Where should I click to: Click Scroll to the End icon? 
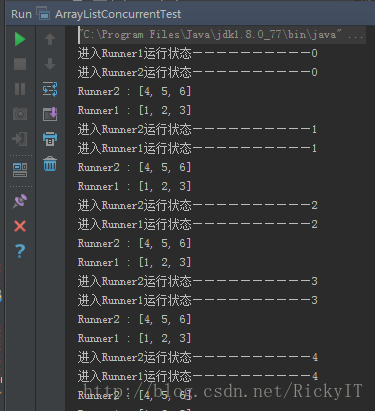(x=50, y=114)
